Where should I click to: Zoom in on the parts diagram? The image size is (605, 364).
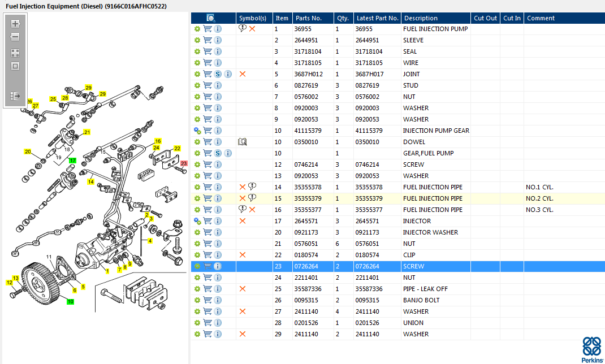pyautogui.click(x=15, y=24)
